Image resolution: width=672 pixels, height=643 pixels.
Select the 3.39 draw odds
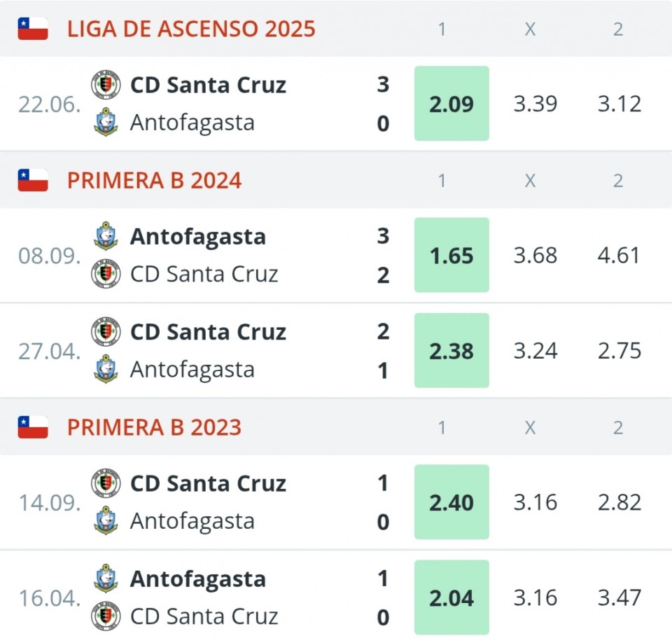pyautogui.click(x=535, y=104)
